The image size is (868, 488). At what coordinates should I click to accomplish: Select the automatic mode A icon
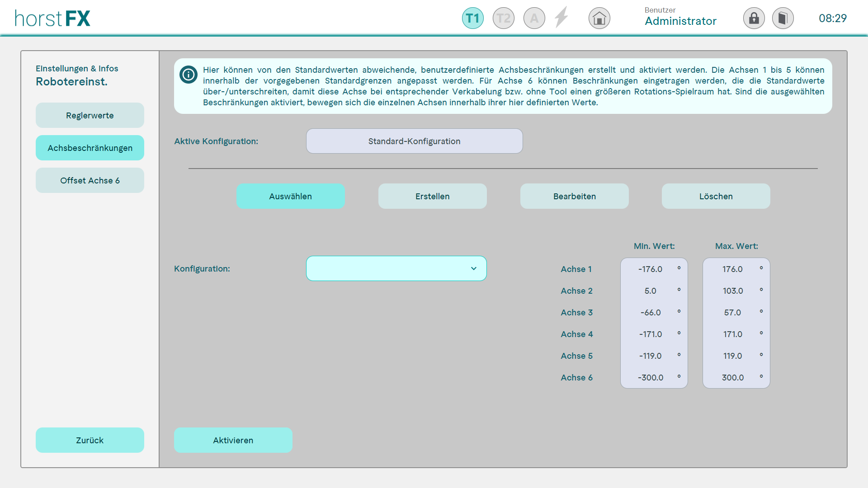534,19
